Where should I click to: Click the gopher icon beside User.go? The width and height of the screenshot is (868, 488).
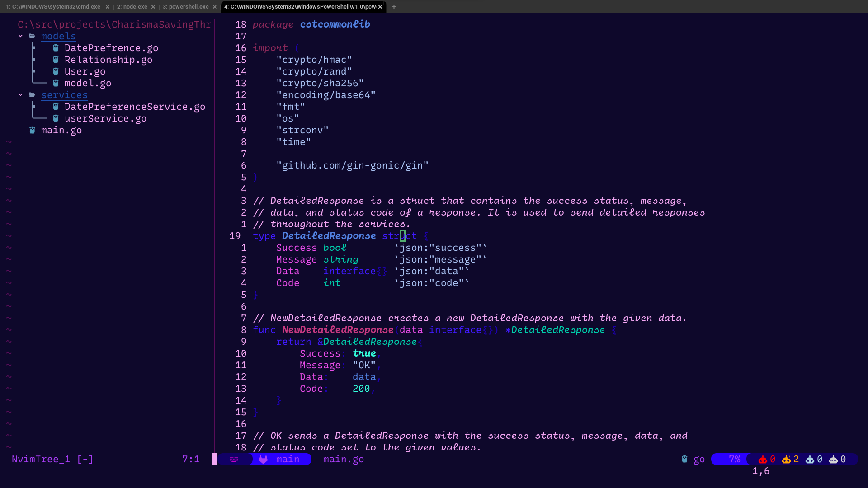pos(56,71)
